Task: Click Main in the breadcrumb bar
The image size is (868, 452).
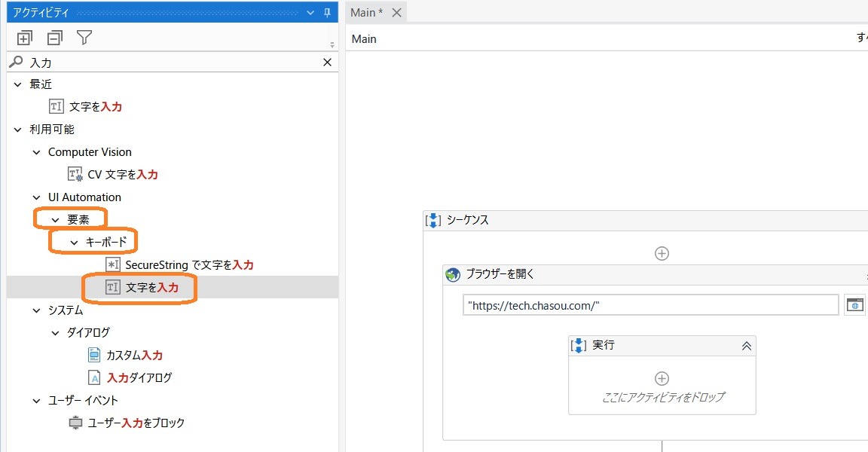Action: tap(363, 38)
